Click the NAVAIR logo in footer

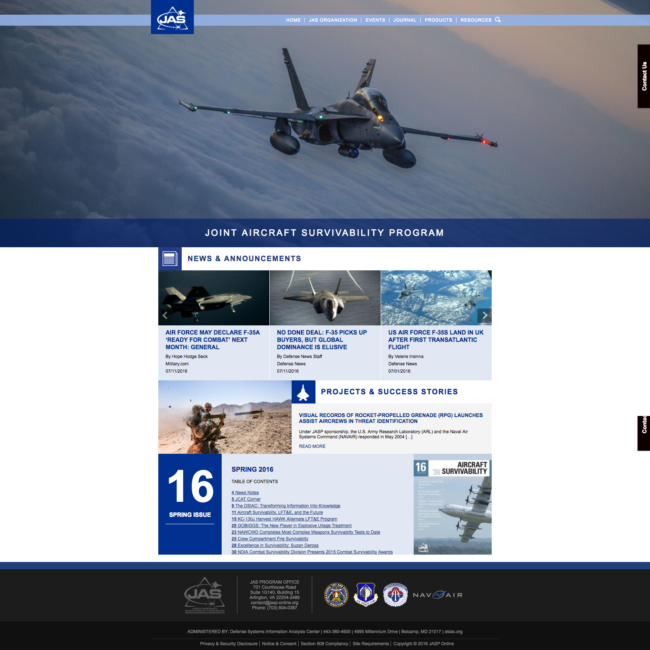click(437, 595)
